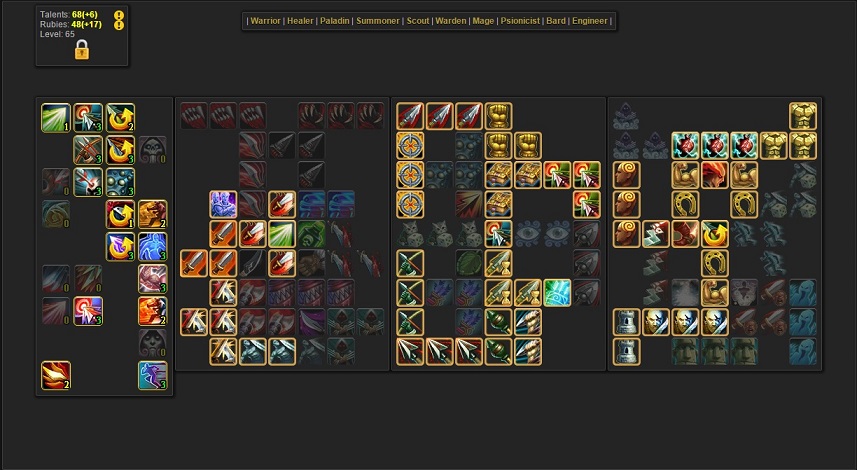Toggle the gold padlock lock icon
The width and height of the screenshot is (857, 470).
tap(81, 50)
